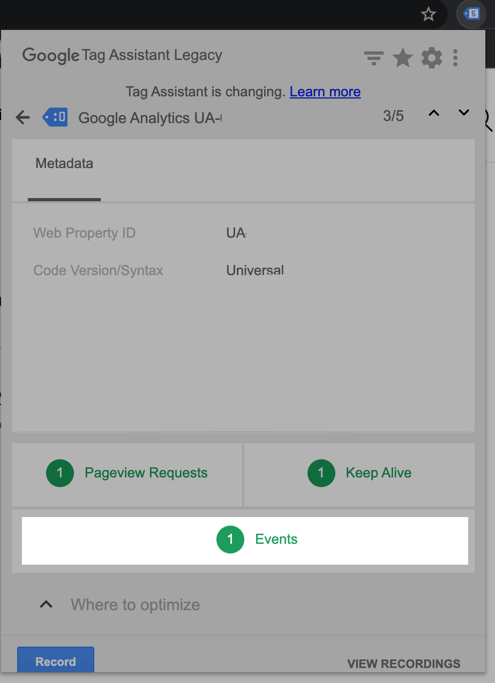Image resolution: width=495 pixels, height=683 pixels.
Task: Click the Google Analytics UA tag title
Action: [150, 118]
